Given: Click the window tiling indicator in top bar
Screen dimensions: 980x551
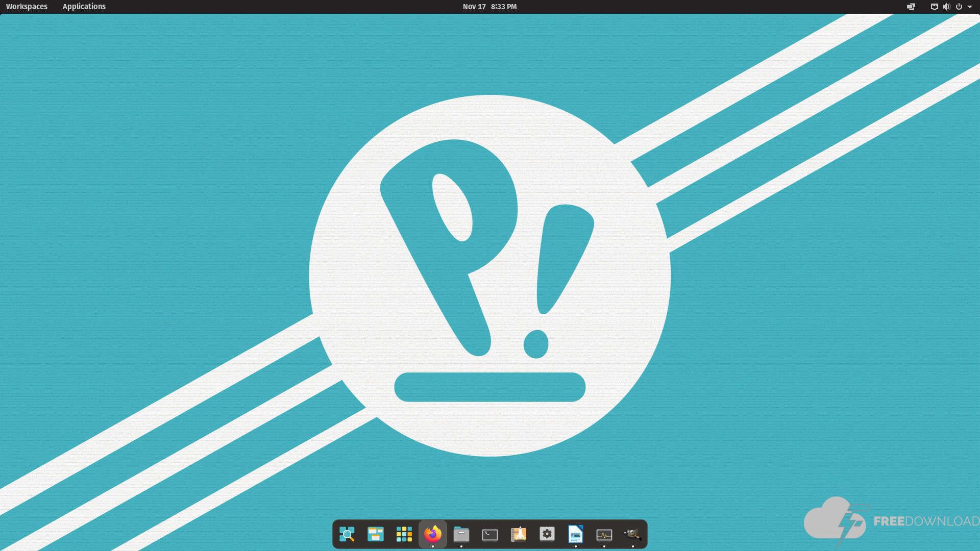Looking at the screenshot, I should click(911, 7).
